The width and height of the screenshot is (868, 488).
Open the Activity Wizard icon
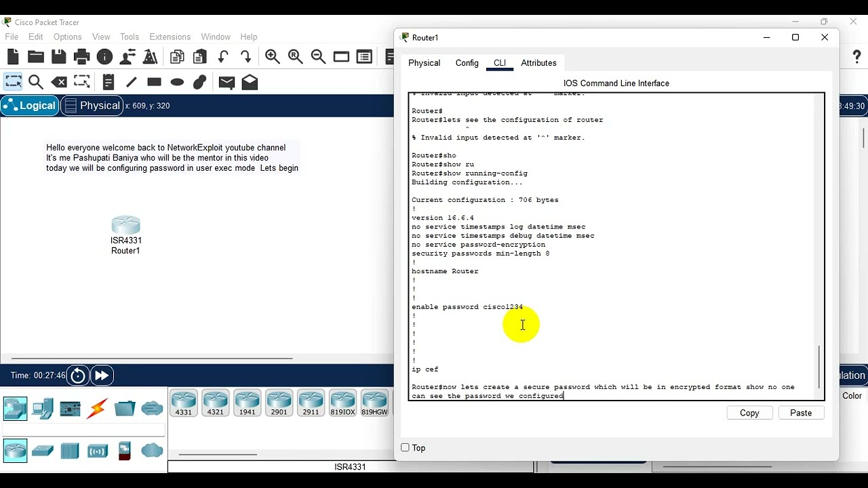point(128,57)
